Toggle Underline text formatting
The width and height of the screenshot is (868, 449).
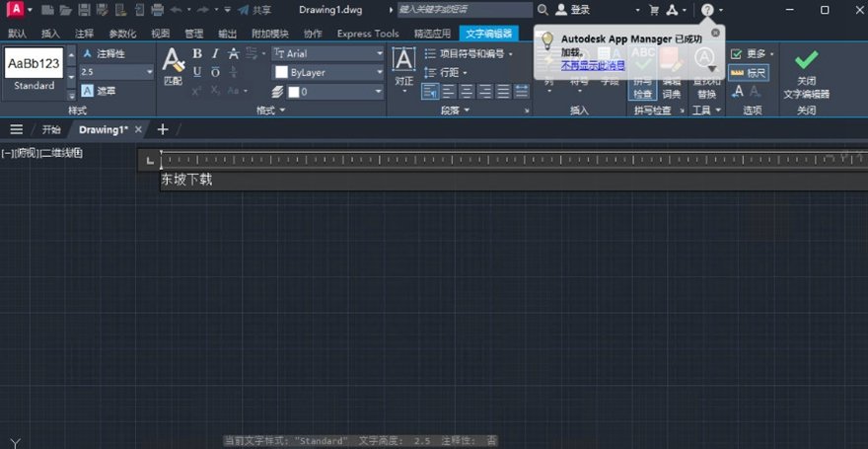point(197,72)
